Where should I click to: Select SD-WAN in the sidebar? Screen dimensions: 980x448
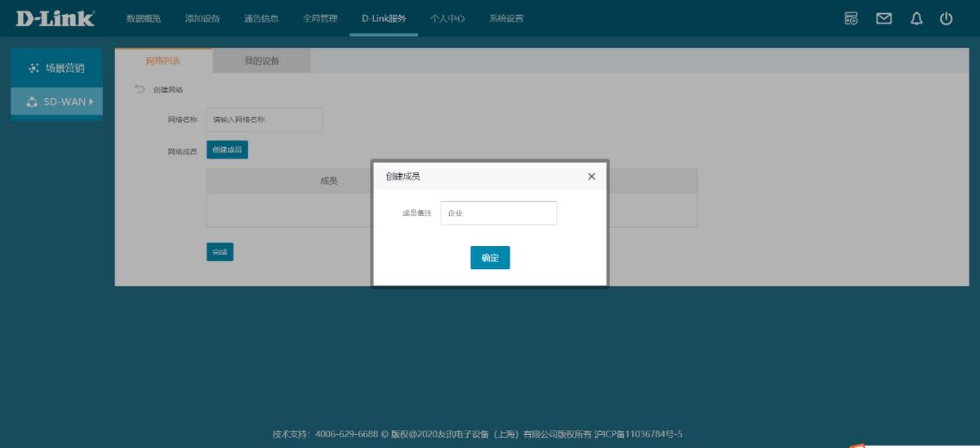tap(56, 102)
